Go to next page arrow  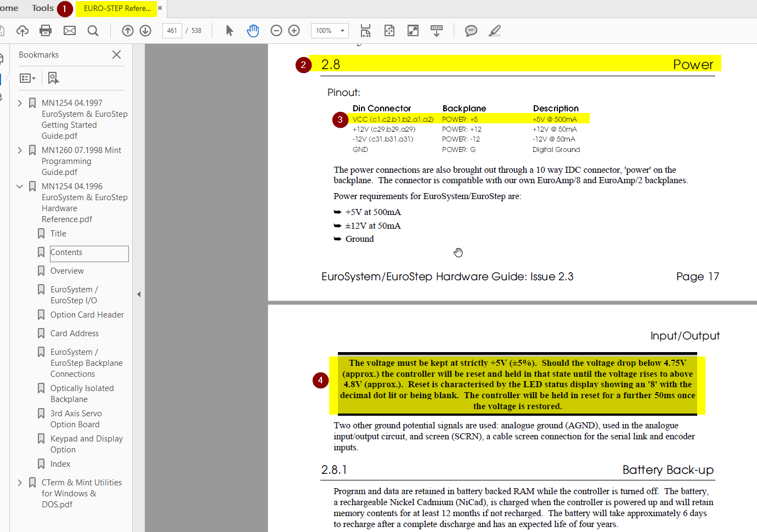[145, 31]
